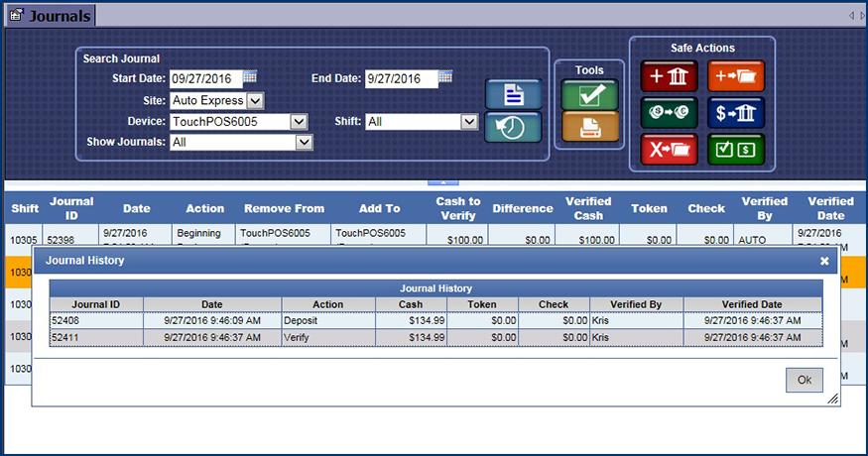The width and height of the screenshot is (868, 456).
Task: Click the blue document journal report icon
Action: [x=512, y=94]
